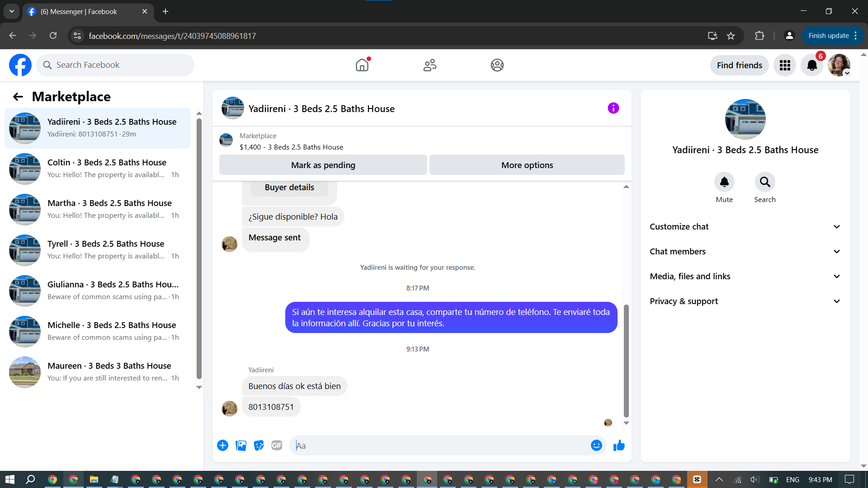
Task: Open the Windows Start menu
Action: (10, 479)
